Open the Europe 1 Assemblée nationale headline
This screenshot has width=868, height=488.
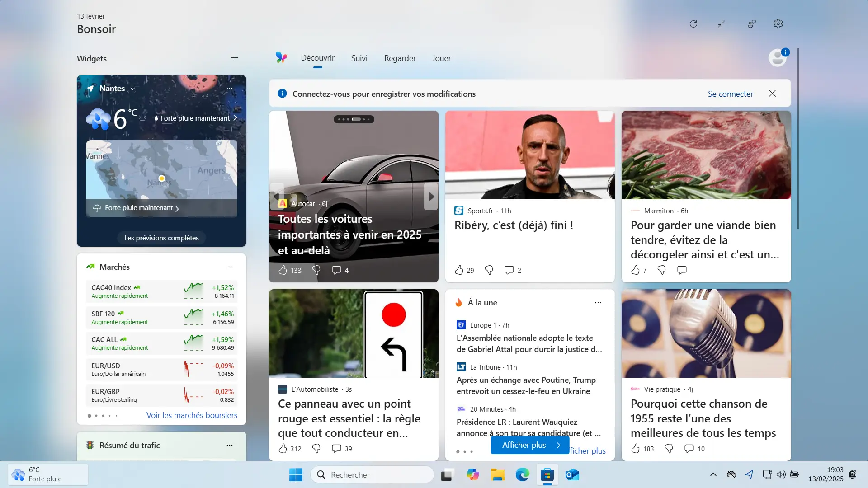[x=529, y=343]
